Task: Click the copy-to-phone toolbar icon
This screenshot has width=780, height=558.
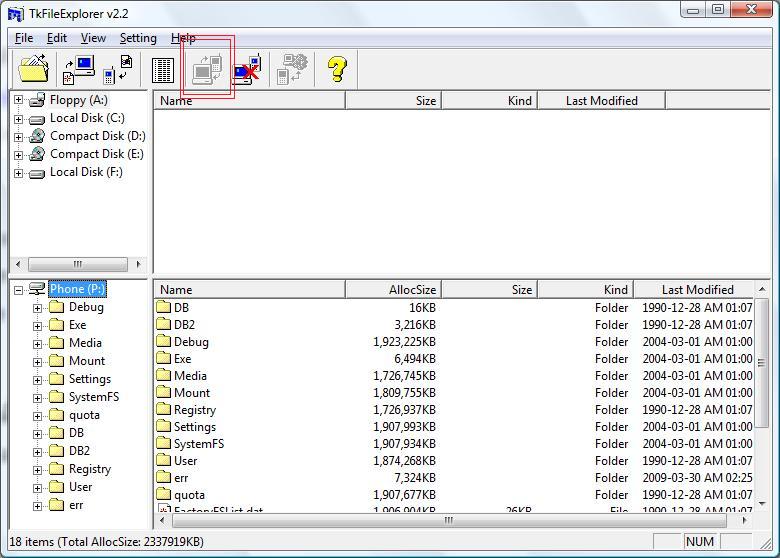Action: 118,70
